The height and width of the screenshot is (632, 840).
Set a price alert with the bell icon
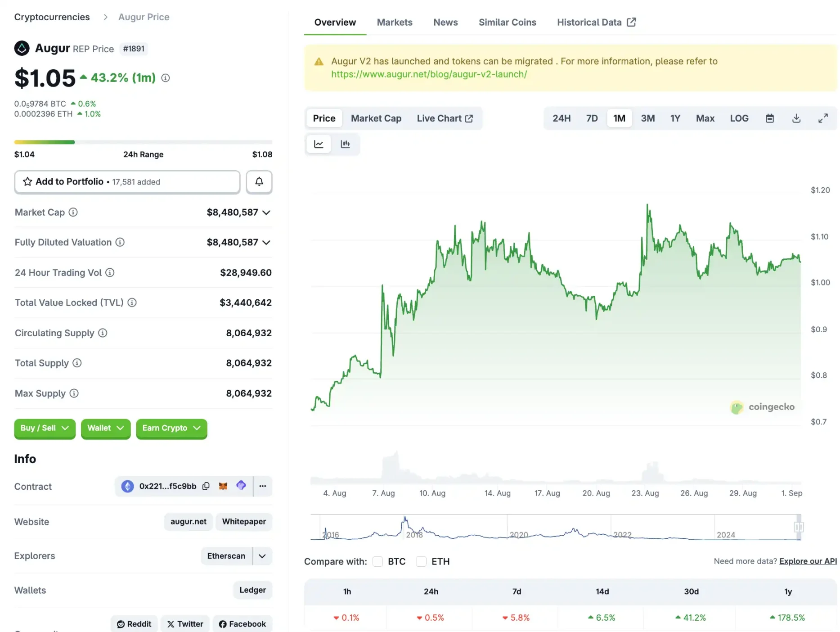pos(259,182)
